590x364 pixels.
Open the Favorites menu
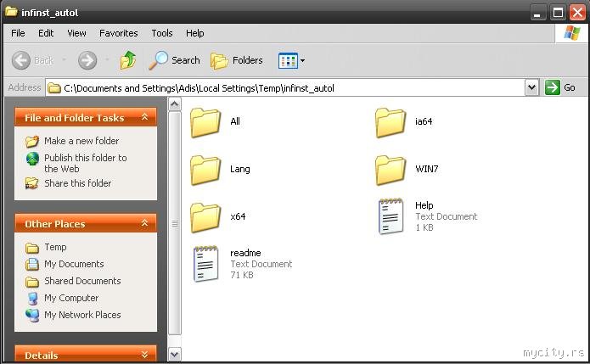119,33
